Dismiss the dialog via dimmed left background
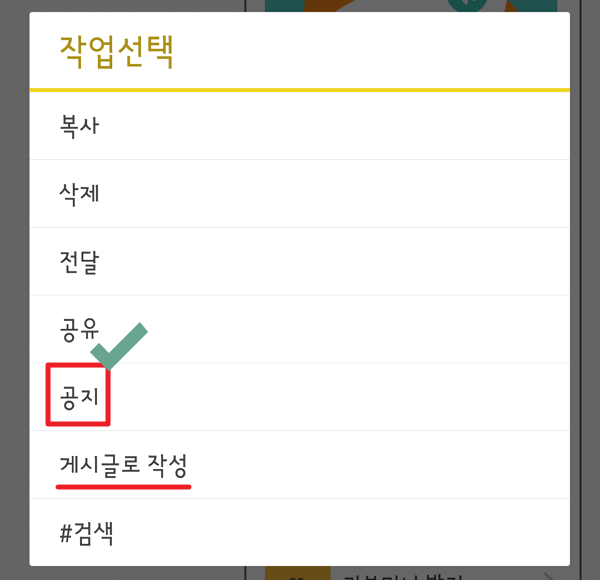Viewport: 600px width, 580px height. [15, 290]
